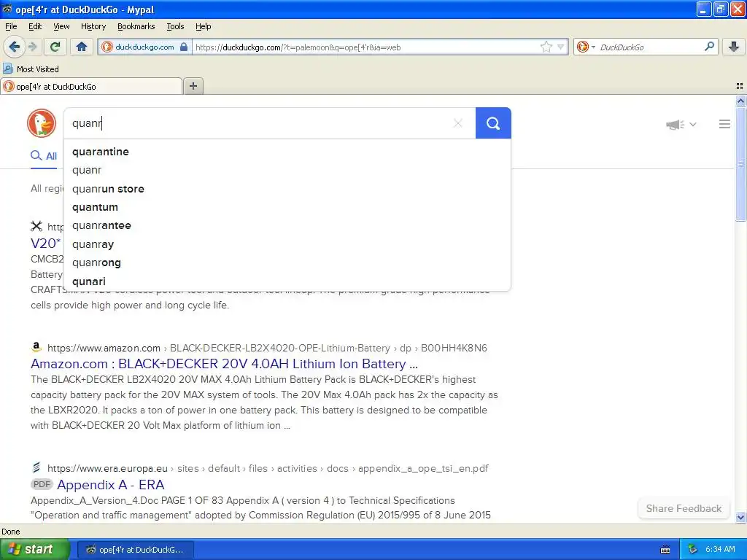Click the Share Feedback button

pyautogui.click(x=684, y=508)
